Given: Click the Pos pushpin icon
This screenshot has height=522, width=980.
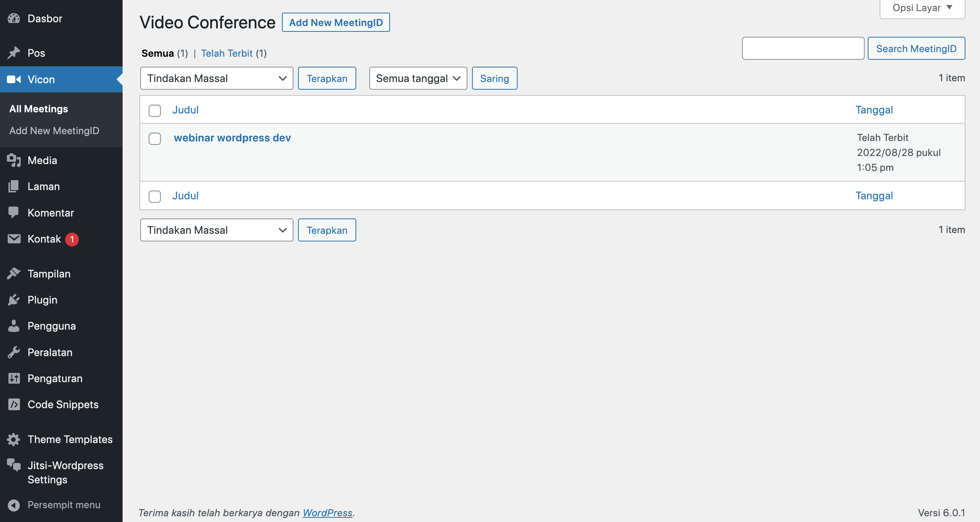Looking at the screenshot, I should click(x=14, y=53).
